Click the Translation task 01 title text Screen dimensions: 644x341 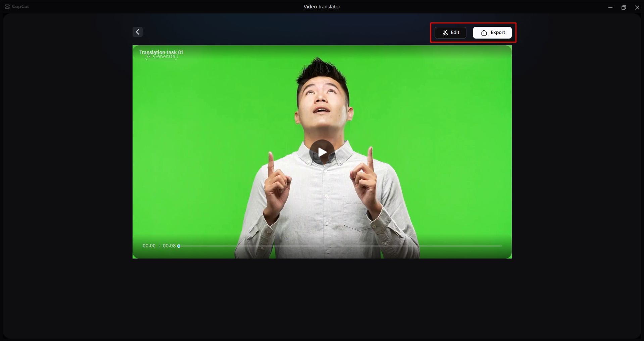tap(161, 52)
